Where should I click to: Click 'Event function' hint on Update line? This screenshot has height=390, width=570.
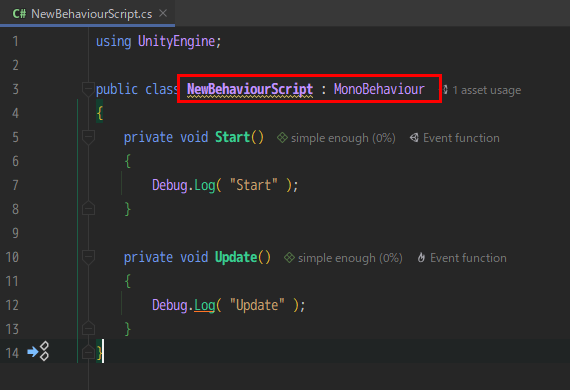coord(468,258)
